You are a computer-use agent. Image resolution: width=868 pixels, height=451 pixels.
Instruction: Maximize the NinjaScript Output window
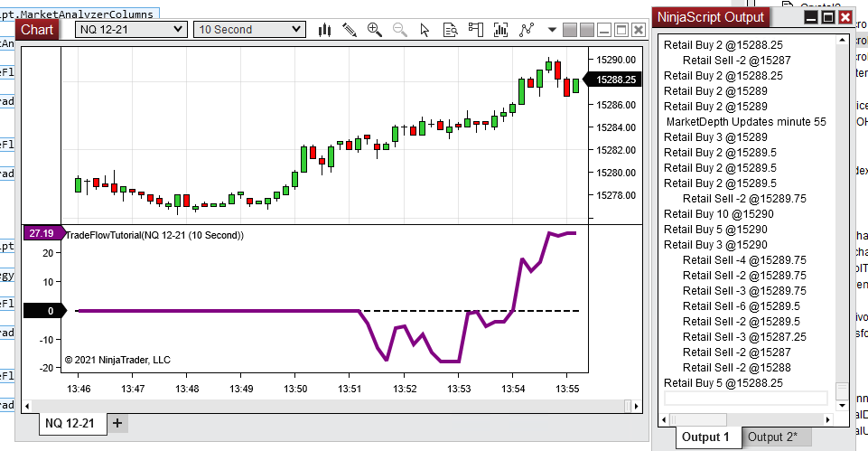click(828, 18)
